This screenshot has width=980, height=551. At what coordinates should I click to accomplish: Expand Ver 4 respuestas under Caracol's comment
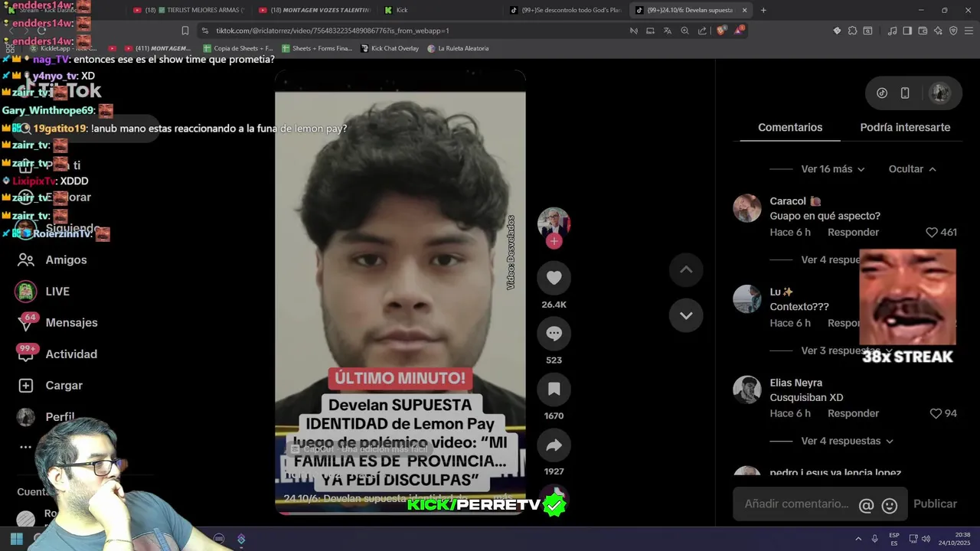(830, 260)
